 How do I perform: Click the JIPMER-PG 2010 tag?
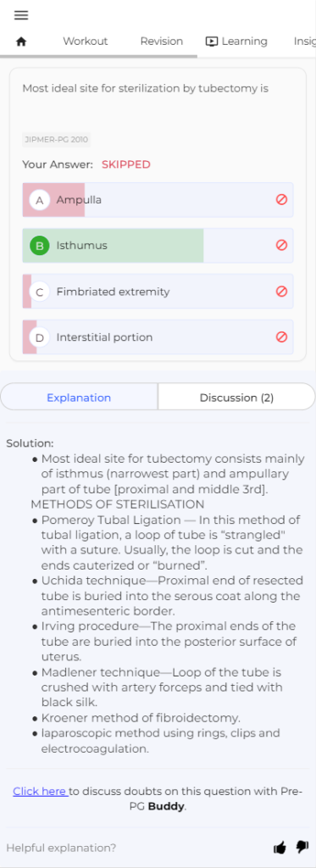(x=57, y=140)
